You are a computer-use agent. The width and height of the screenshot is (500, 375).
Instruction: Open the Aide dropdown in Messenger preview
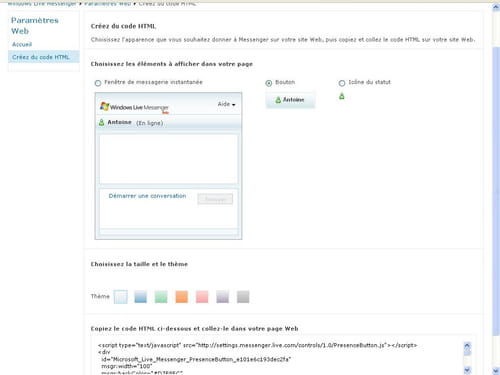226,104
